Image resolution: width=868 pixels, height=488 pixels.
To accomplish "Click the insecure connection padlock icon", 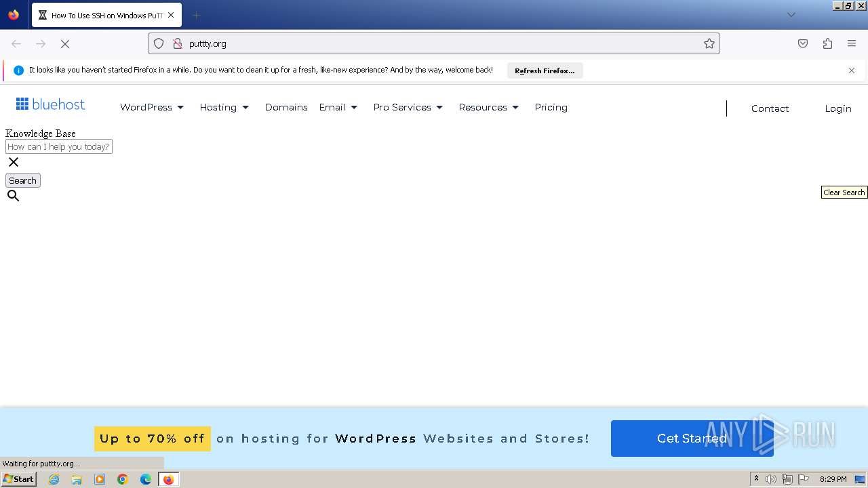I will pyautogui.click(x=178, y=43).
